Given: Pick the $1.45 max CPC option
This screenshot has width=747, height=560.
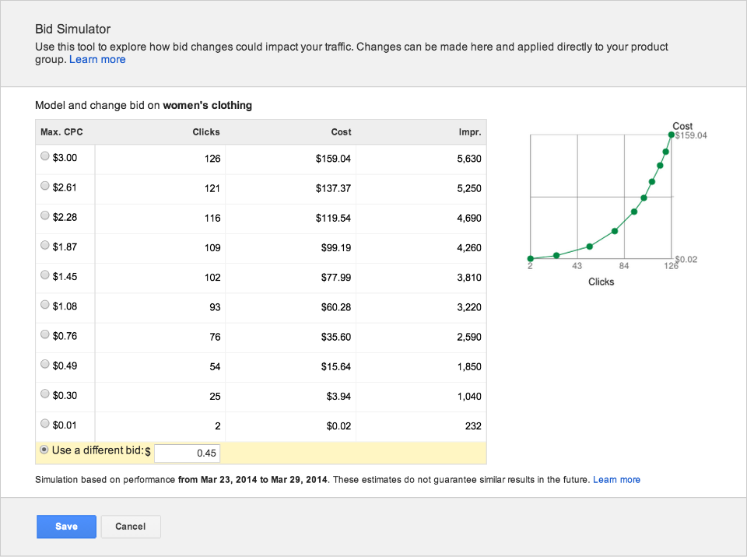Looking at the screenshot, I should tap(45, 275).
